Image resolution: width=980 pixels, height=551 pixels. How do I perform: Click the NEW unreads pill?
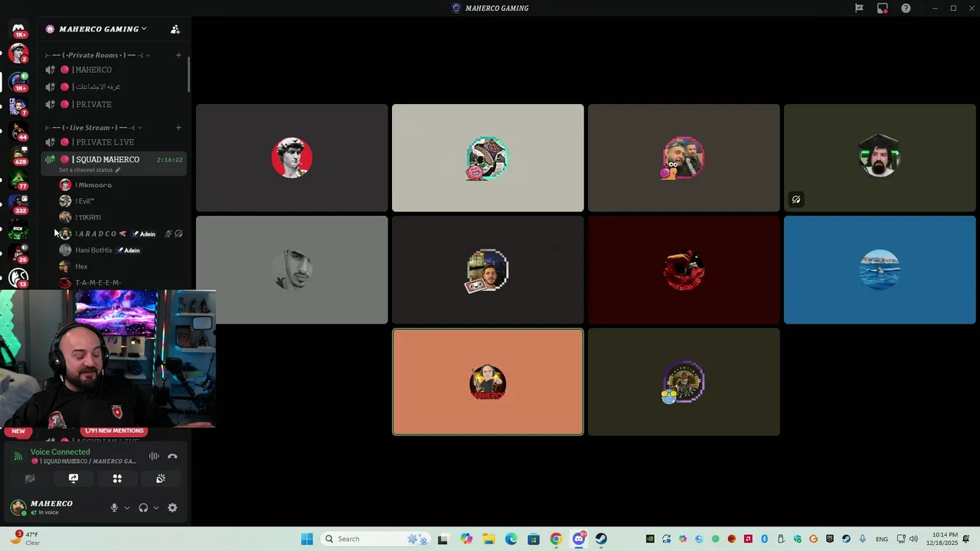[x=18, y=431]
